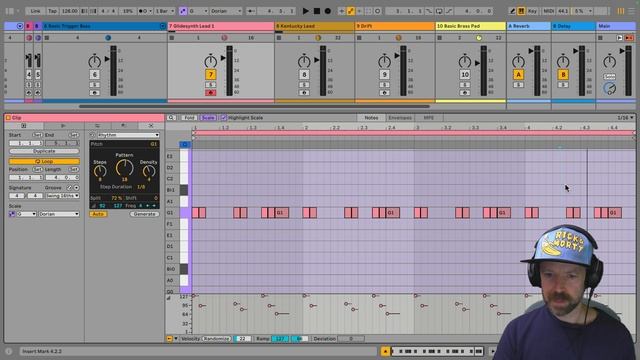Click the velocity Randomize button
The width and height of the screenshot is (640, 360).
[217, 339]
